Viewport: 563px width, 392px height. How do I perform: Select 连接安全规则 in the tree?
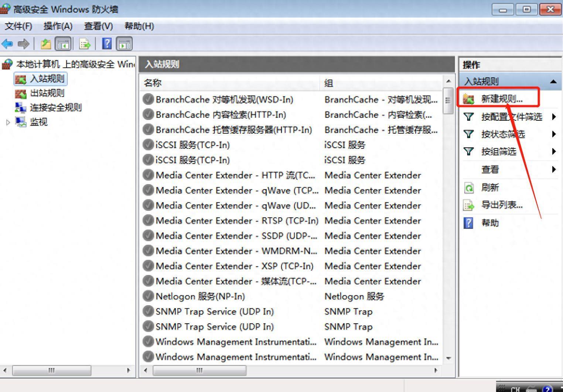(55, 108)
